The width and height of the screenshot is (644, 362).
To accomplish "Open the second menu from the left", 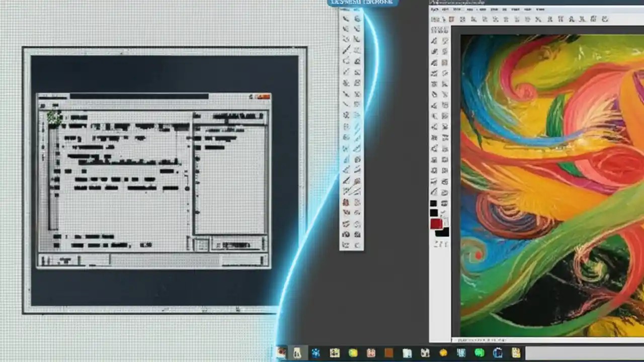I will pyautogui.click(x=446, y=10).
